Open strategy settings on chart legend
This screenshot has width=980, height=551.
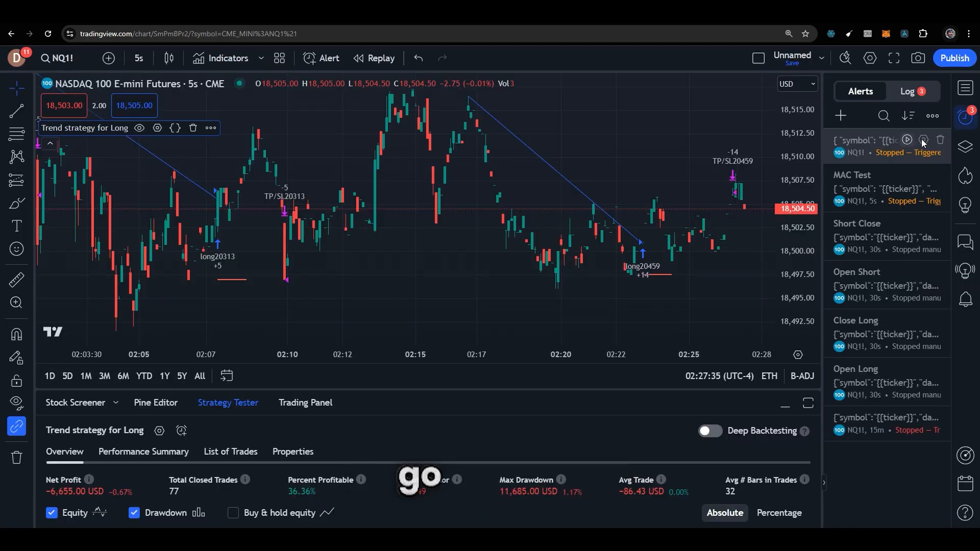(157, 128)
